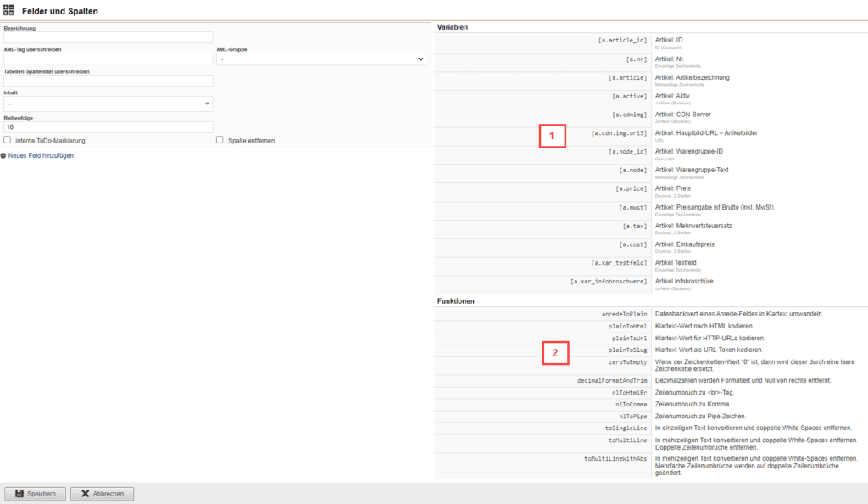Click the X icon on the Abbrechen button

[84, 493]
